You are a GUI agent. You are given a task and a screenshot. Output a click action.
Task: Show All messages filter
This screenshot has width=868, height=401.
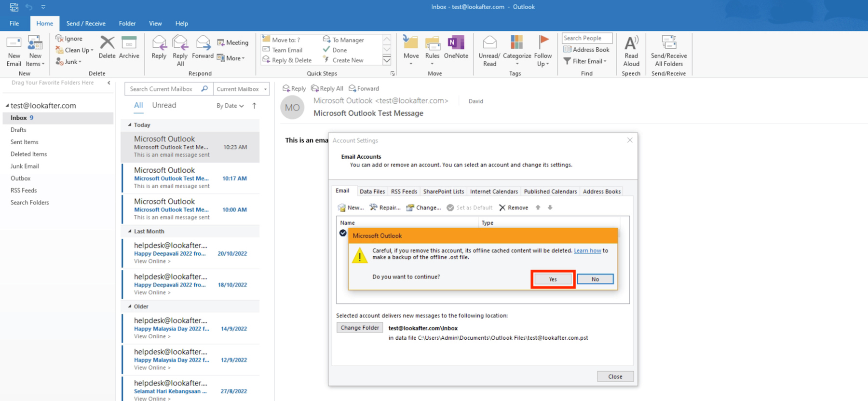click(x=138, y=105)
